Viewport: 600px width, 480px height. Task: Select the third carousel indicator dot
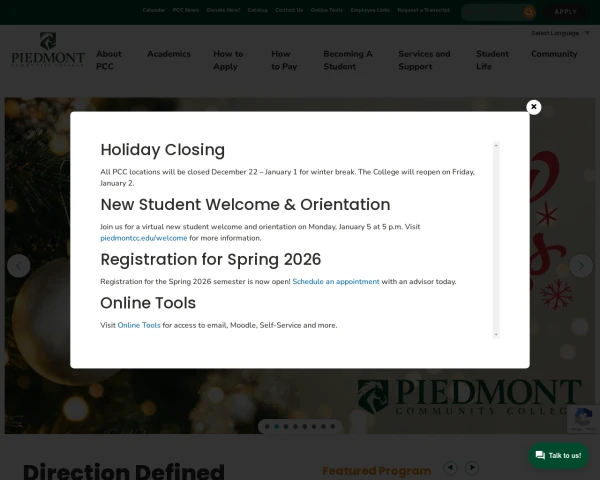click(286, 426)
